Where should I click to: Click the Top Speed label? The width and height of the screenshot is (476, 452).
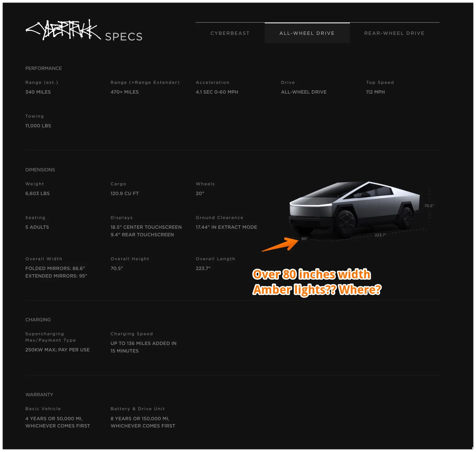click(x=380, y=82)
